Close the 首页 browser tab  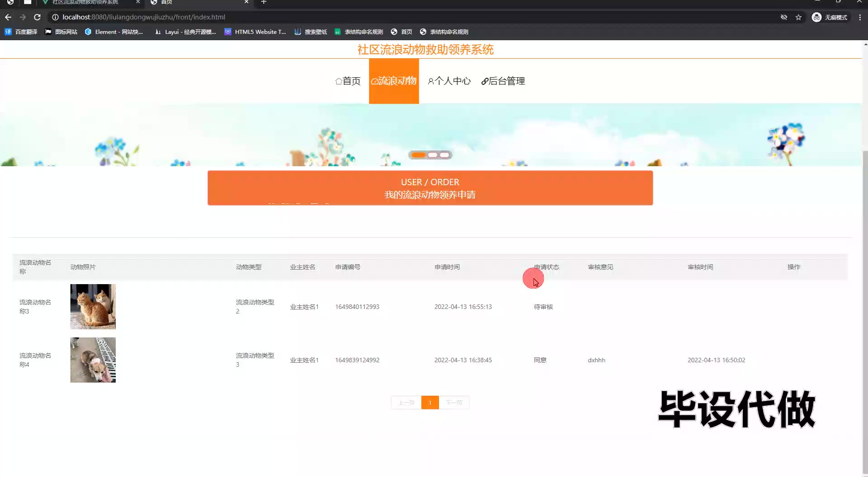click(246, 2)
